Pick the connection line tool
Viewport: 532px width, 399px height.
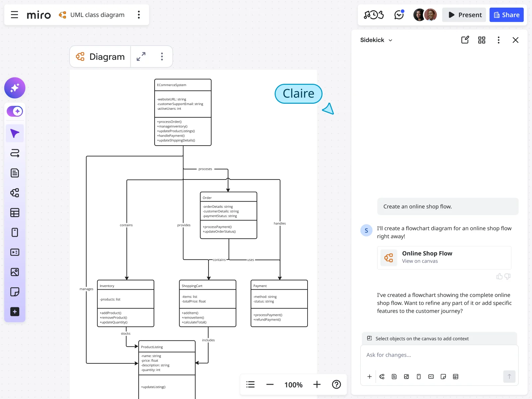point(15,153)
